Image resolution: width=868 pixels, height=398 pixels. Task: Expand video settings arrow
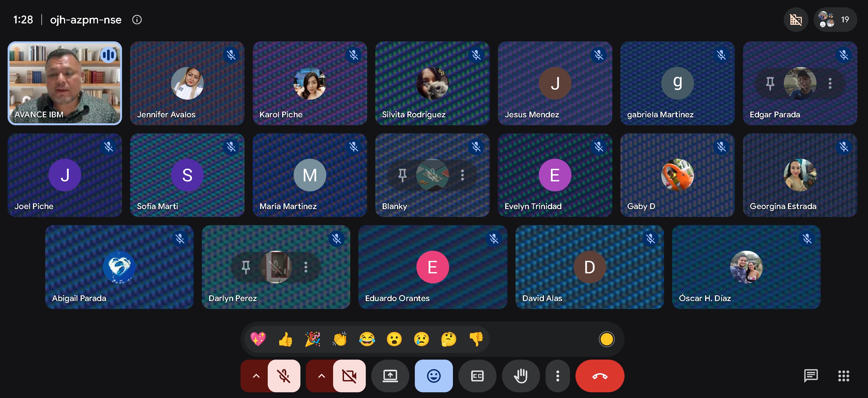click(x=321, y=376)
